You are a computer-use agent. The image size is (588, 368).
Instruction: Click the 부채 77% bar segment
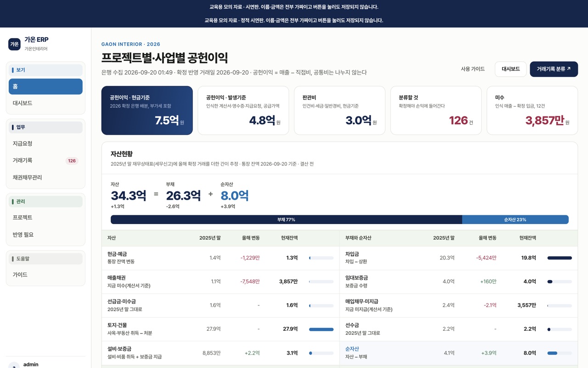click(x=286, y=219)
